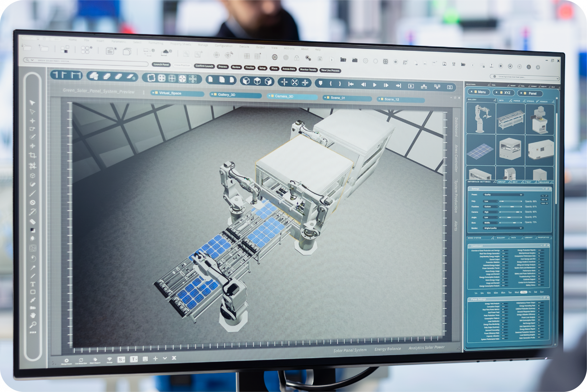Click the View Live Process button

330,70
